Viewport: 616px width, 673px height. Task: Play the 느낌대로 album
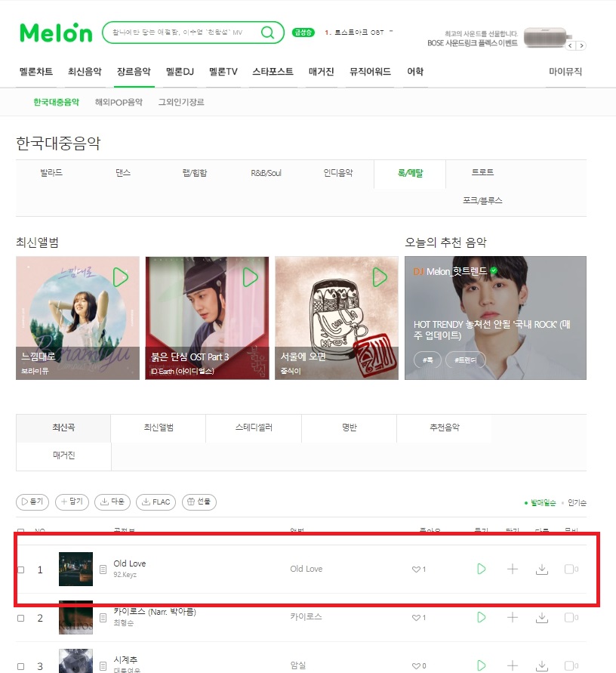point(121,277)
